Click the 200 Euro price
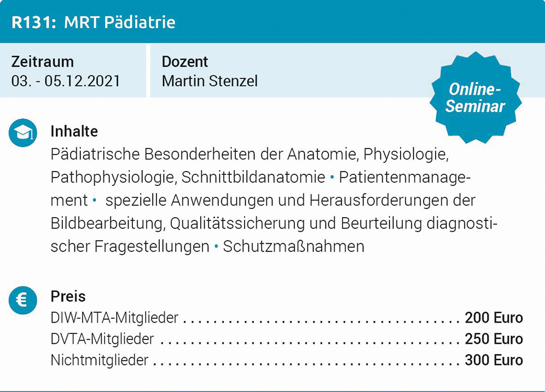 click(494, 318)
